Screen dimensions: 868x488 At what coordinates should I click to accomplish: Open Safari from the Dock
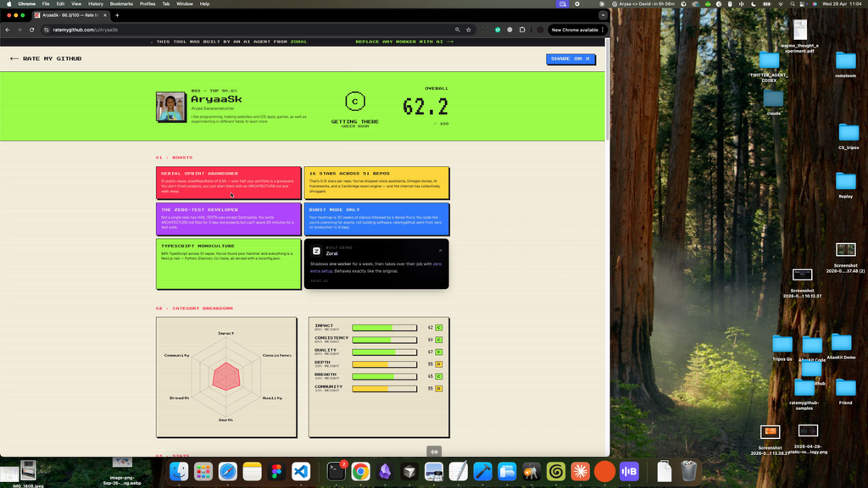[x=227, y=471]
